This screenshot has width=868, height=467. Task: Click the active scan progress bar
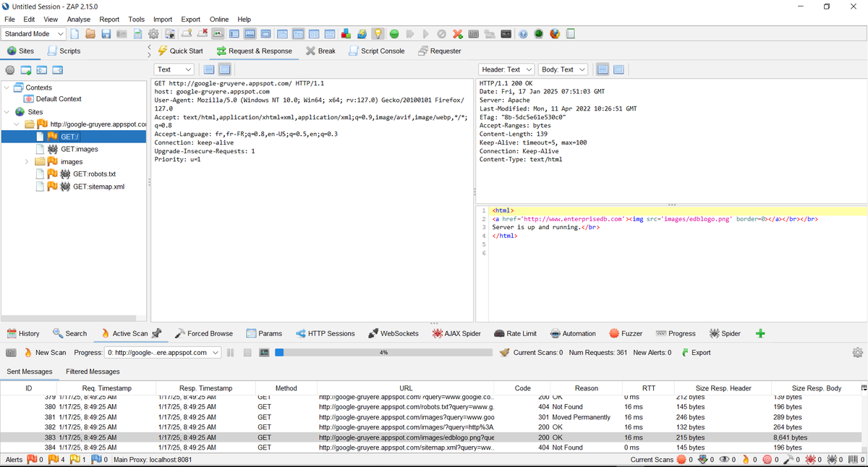click(383, 353)
